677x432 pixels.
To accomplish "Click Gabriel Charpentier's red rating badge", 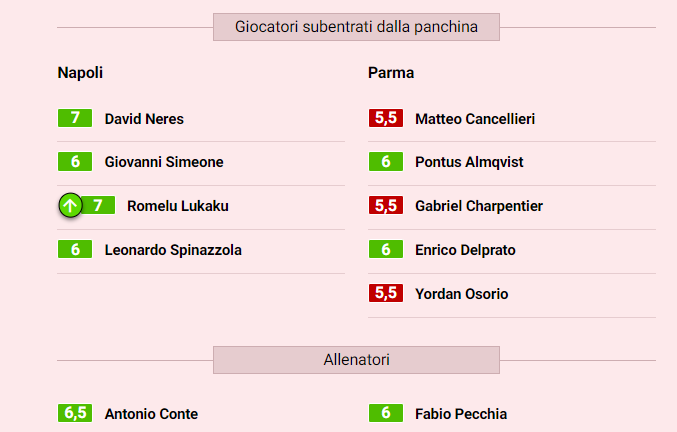I will point(385,206).
